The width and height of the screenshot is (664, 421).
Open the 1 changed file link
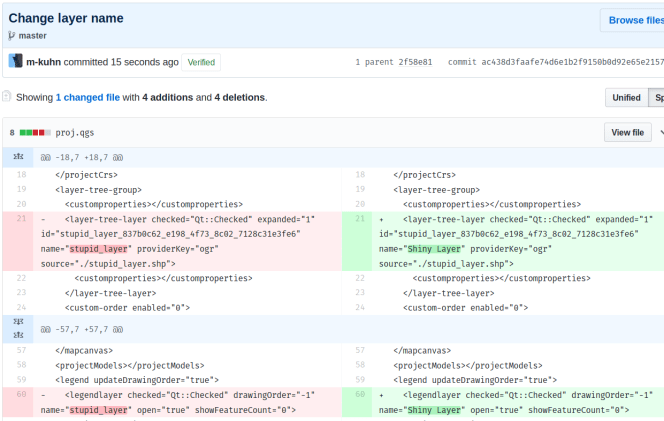click(x=88, y=97)
